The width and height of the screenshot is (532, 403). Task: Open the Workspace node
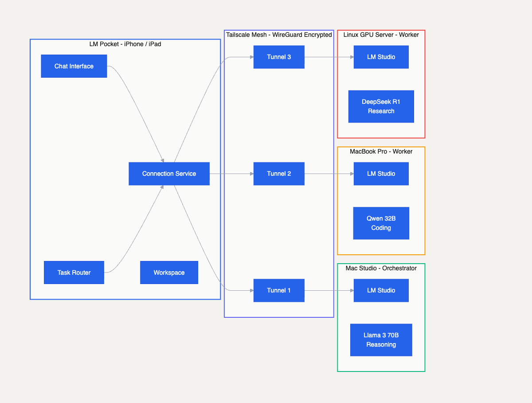point(169,272)
